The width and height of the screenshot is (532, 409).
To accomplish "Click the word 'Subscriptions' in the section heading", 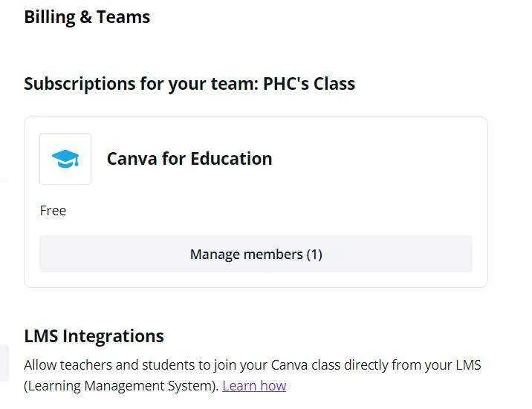I will click(80, 84).
